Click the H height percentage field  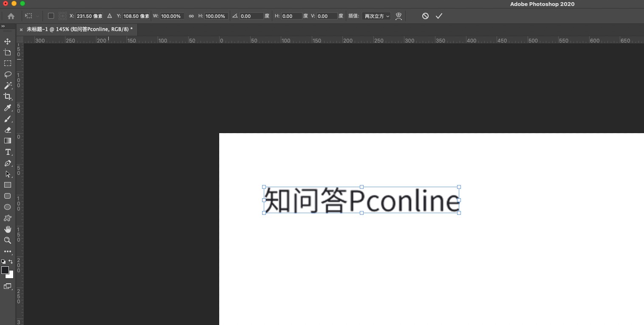point(216,16)
